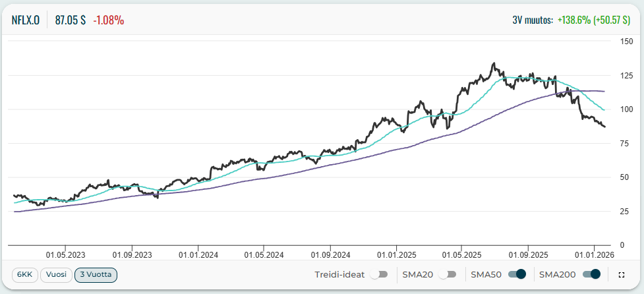Switch off the SMA200 indicator
644x294 pixels.
tap(593, 274)
